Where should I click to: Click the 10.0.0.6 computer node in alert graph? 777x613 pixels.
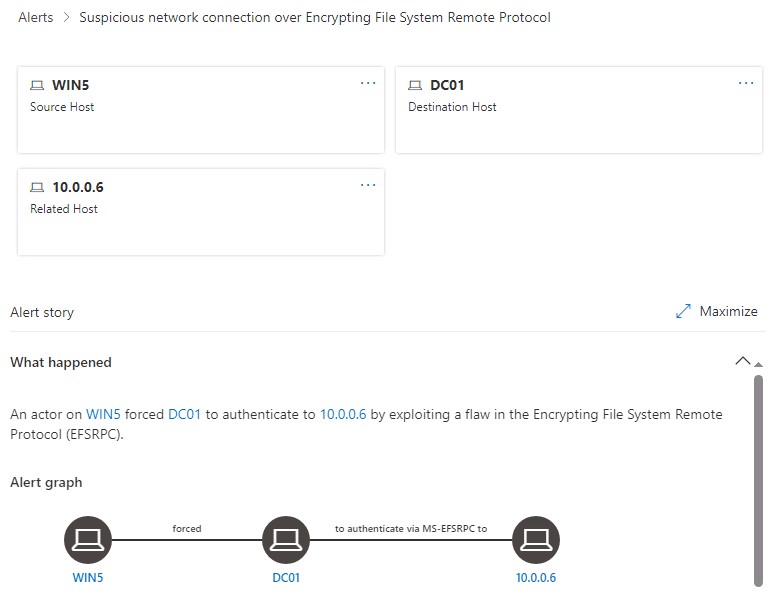[536, 541]
